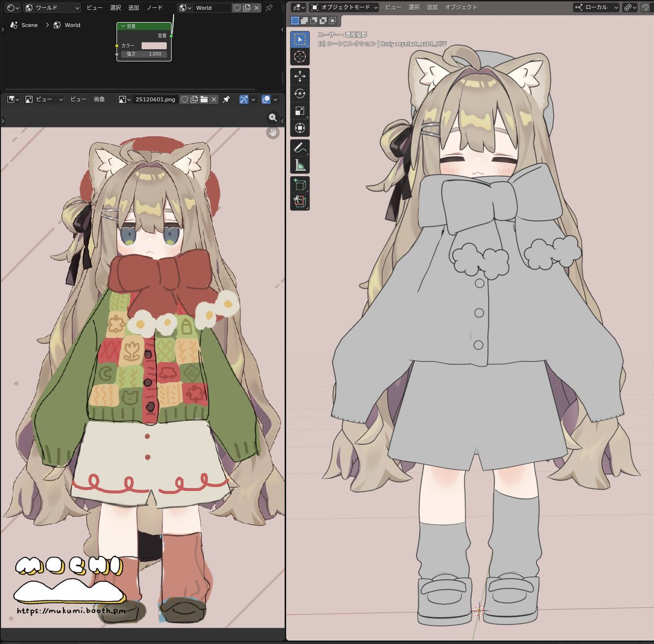Choose the extend-selection mode icon
The width and height of the screenshot is (654, 644).
pos(304,21)
